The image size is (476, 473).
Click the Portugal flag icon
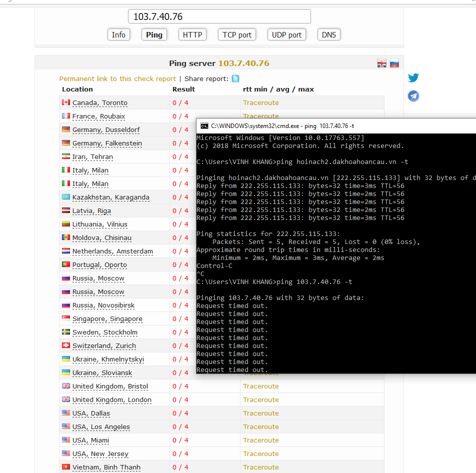(x=66, y=264)
